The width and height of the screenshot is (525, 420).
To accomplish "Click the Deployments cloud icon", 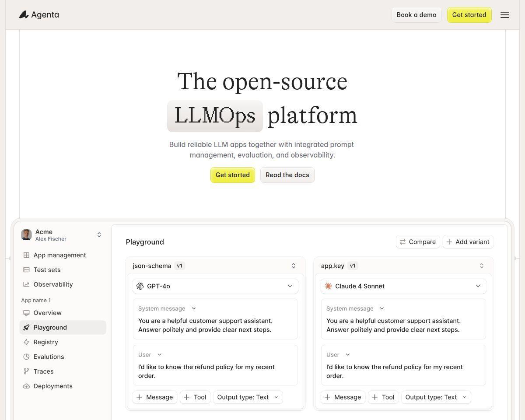I will point(26,386).
